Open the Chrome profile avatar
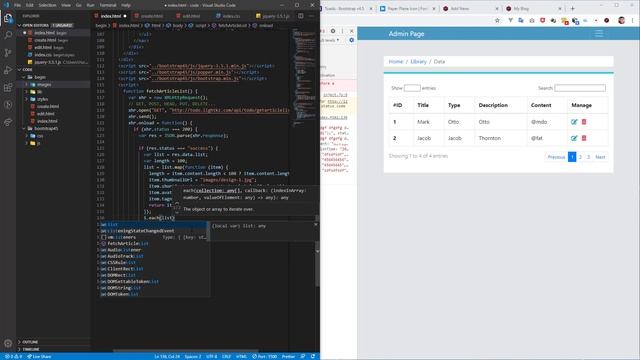 click(x=621, y=20)
